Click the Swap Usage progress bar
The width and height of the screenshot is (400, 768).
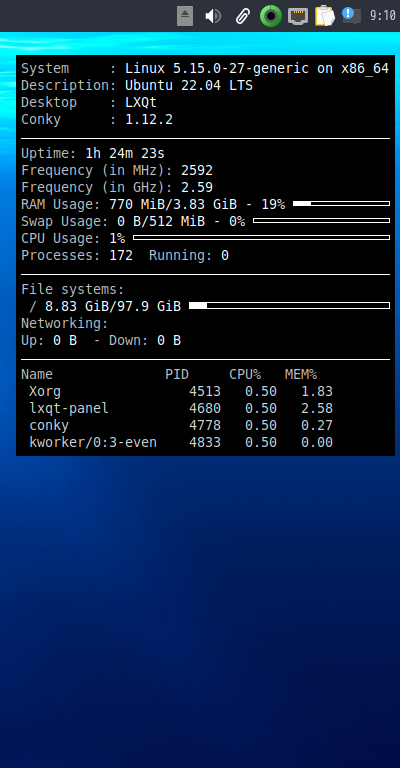pos(321,221)
